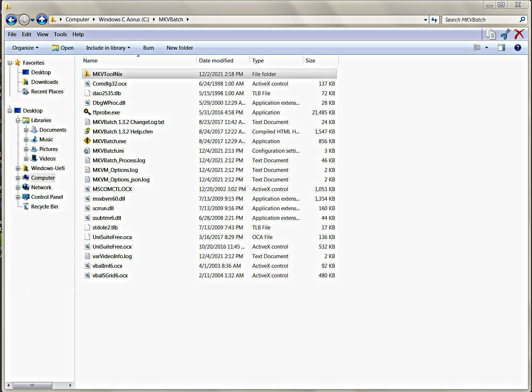Expand the Network tree node
The height and width of the screenshot is (392, 532).
pos(18,187)
